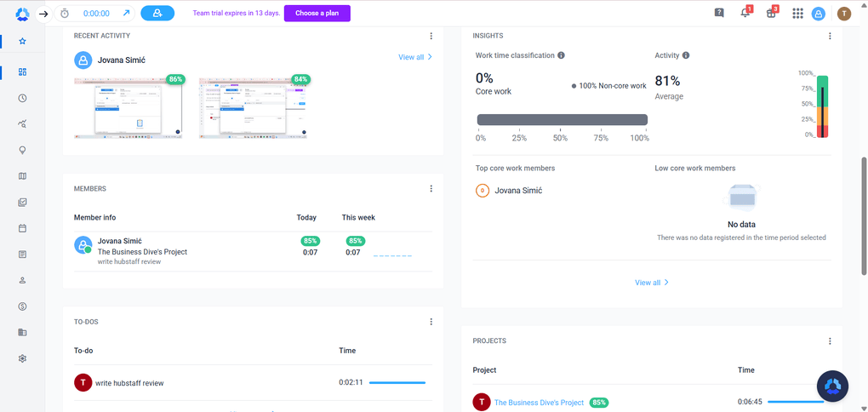
Task: Click the work time classification progress bar
Action: [x=562, y=120]
